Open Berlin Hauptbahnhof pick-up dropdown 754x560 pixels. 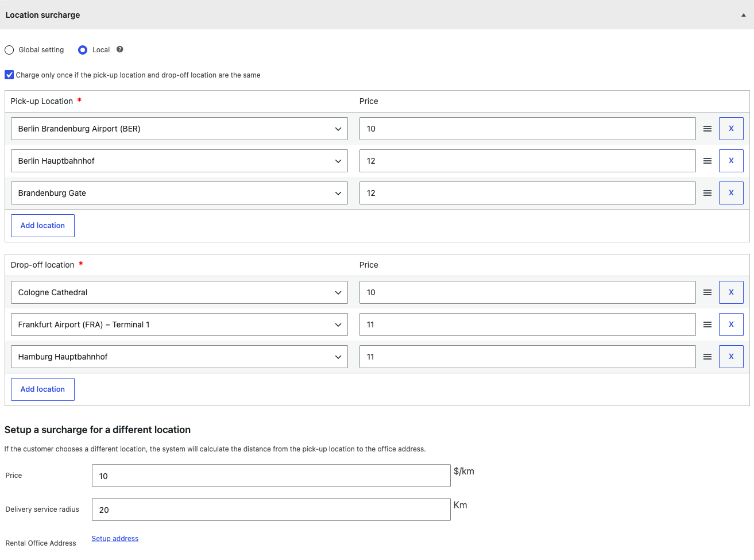pos(179,161)
